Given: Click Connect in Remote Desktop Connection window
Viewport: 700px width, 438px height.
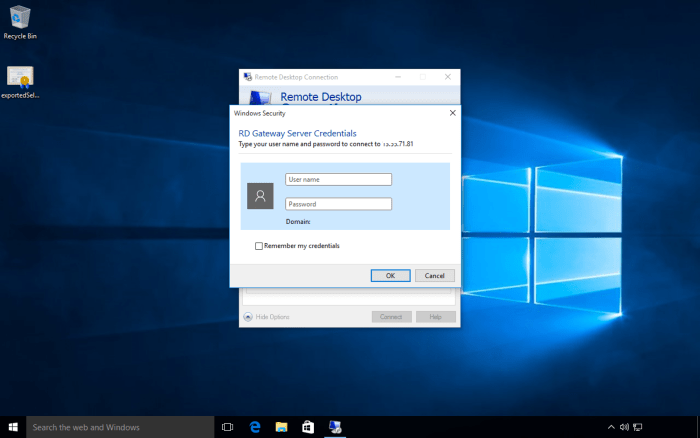Looking at the screenshot, I should [391, 317].
